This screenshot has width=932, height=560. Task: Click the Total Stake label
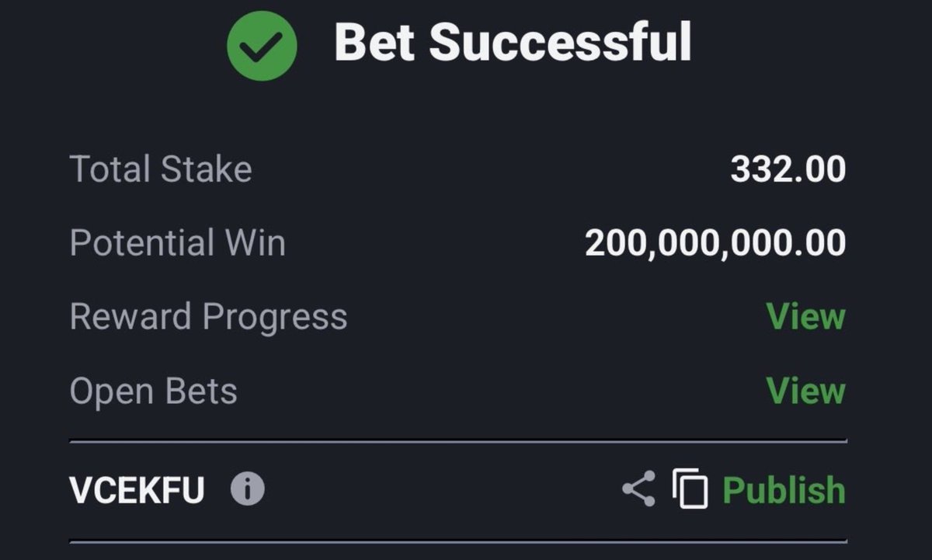[161, 169]
